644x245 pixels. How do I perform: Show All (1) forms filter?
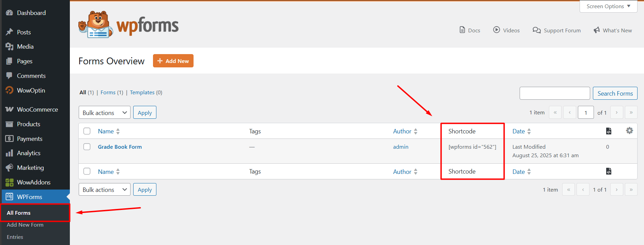(x=87, y=92)
